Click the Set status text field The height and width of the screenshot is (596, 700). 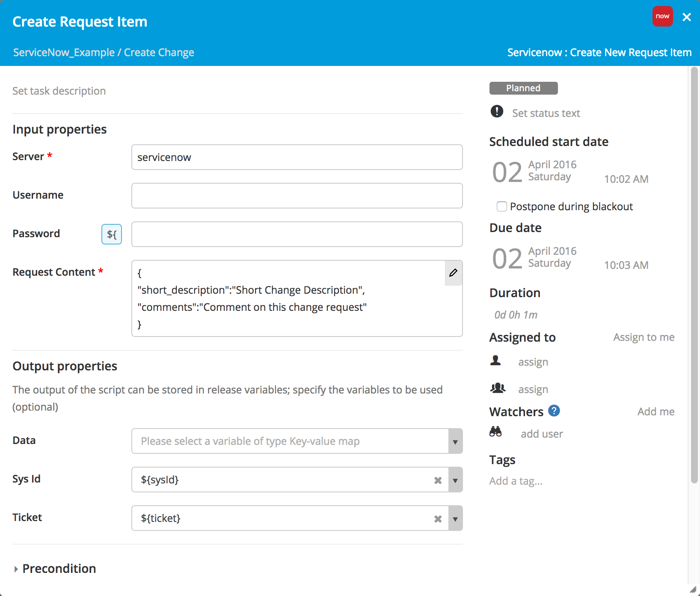[x=546, y=113]
